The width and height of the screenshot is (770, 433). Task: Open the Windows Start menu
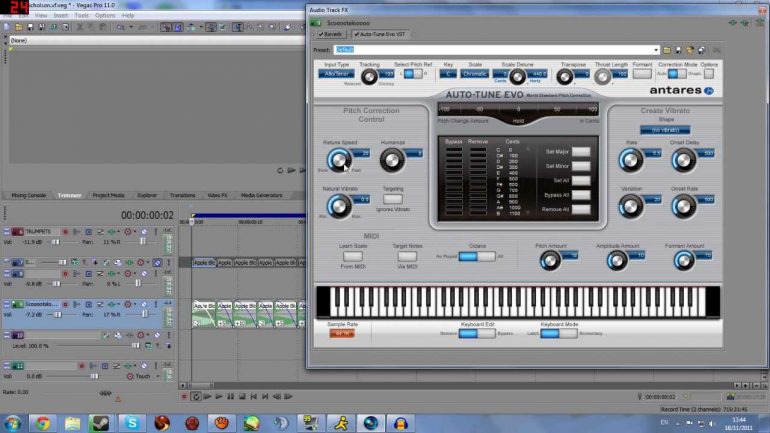pos(13,423)
